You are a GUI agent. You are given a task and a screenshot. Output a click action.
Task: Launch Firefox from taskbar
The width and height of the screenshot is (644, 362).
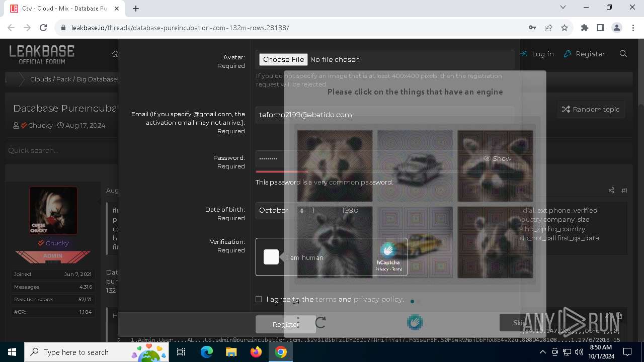click(x=256, y=352)
